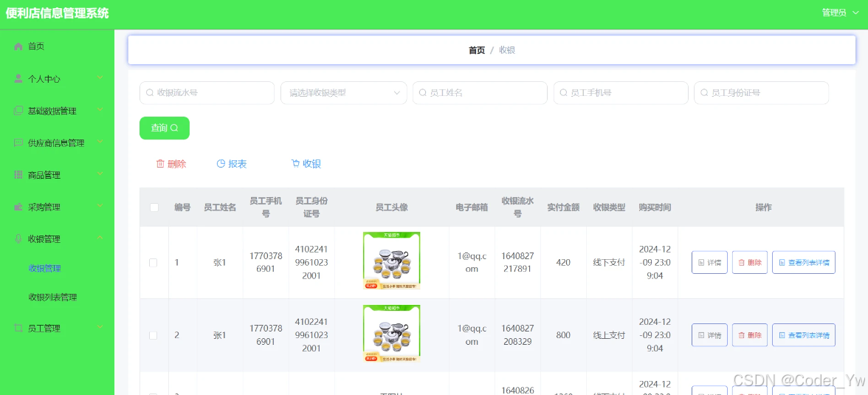Screen dimensions: 868x395
Task: Click the search icon in 员工身份证号 field
Action: point(704,93)
